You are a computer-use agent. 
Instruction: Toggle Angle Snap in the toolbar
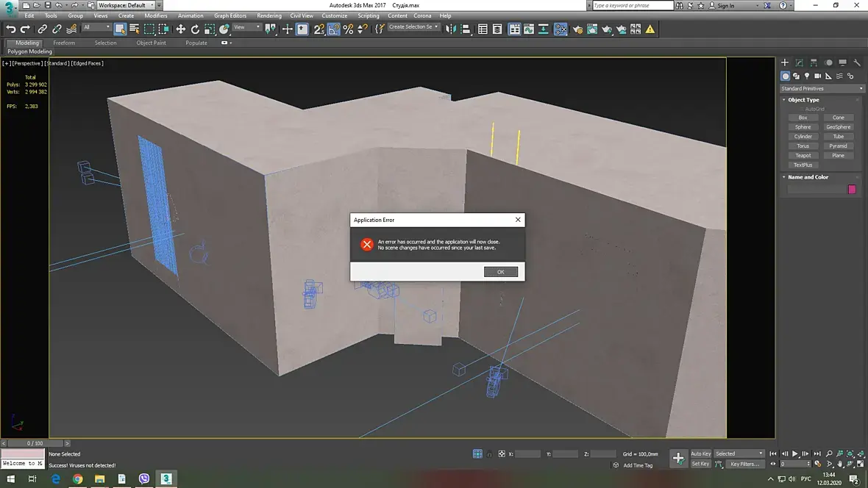coord(333,29)
